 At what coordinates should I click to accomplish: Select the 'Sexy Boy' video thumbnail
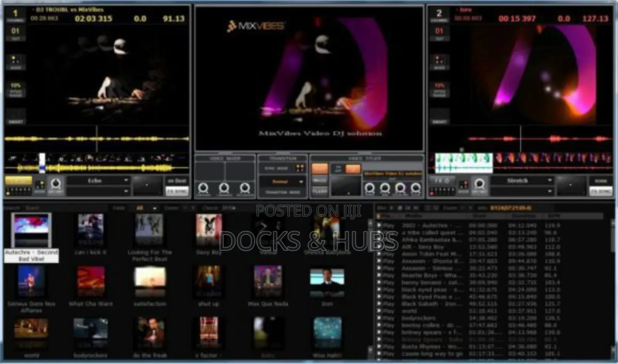[x=209, y=230]
